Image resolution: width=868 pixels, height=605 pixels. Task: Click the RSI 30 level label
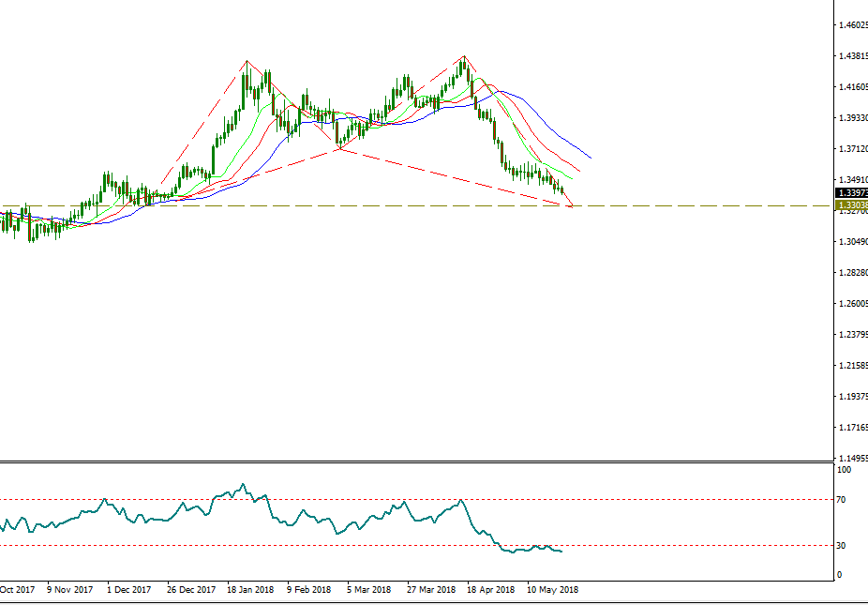coord(843,545)
